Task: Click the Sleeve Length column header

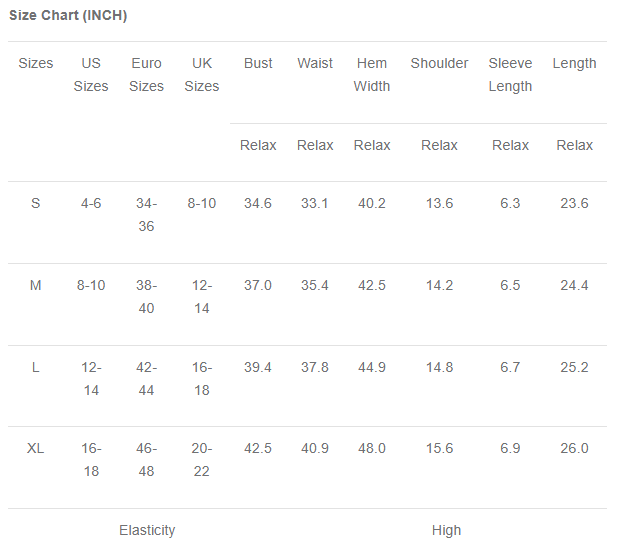Action: (x=510, y=75)
